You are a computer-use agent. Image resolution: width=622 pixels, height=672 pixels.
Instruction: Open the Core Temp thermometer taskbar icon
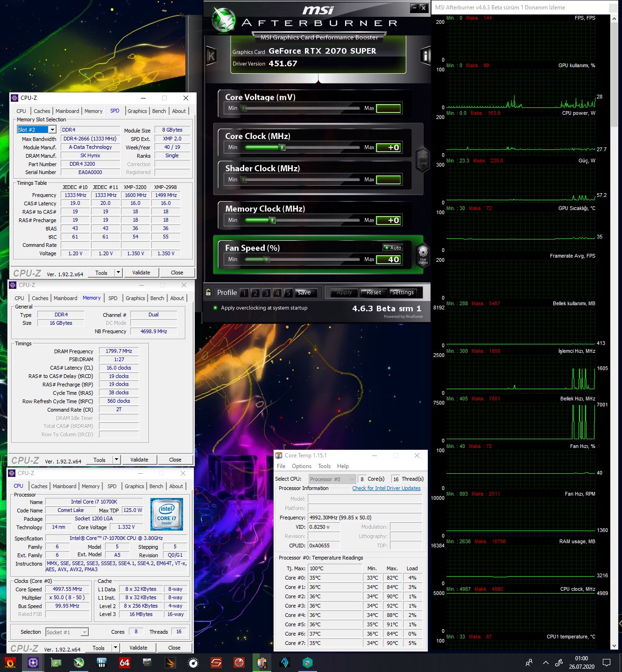pyautogui.click(x=262, y=662)
